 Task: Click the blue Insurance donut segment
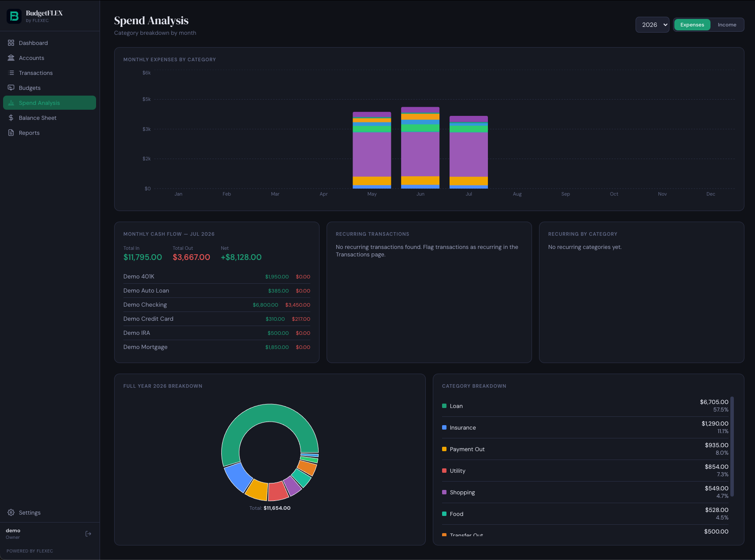[x=238, y=477]
